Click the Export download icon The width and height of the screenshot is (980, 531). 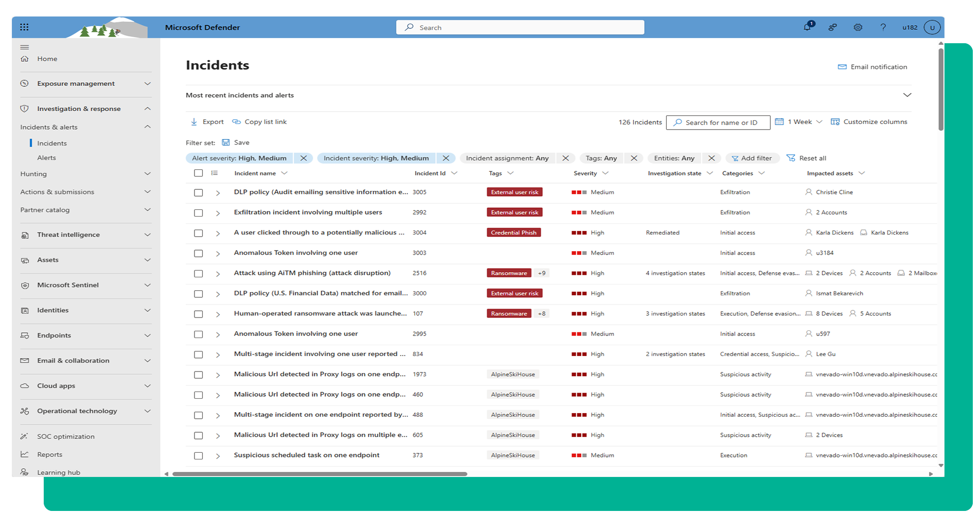point(194,122)
